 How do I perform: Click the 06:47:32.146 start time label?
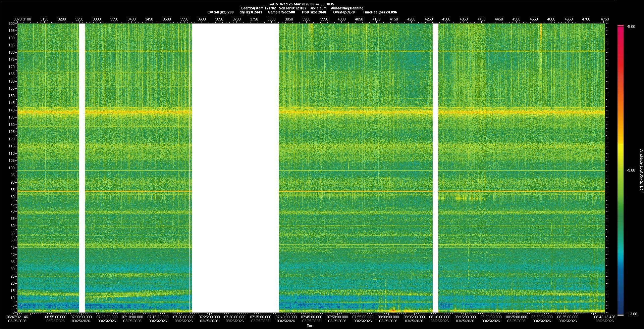(x=17, y=317)
